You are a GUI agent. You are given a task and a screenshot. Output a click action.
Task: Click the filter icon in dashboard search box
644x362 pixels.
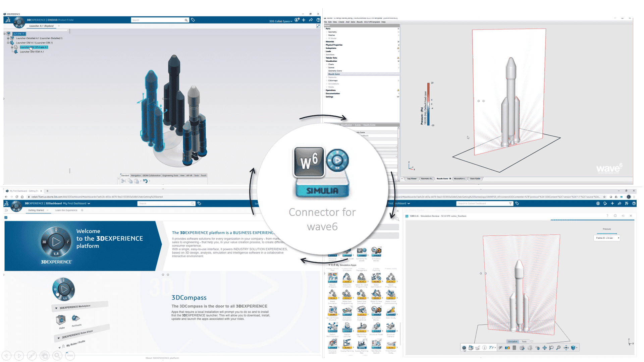[x=511, y=203]
